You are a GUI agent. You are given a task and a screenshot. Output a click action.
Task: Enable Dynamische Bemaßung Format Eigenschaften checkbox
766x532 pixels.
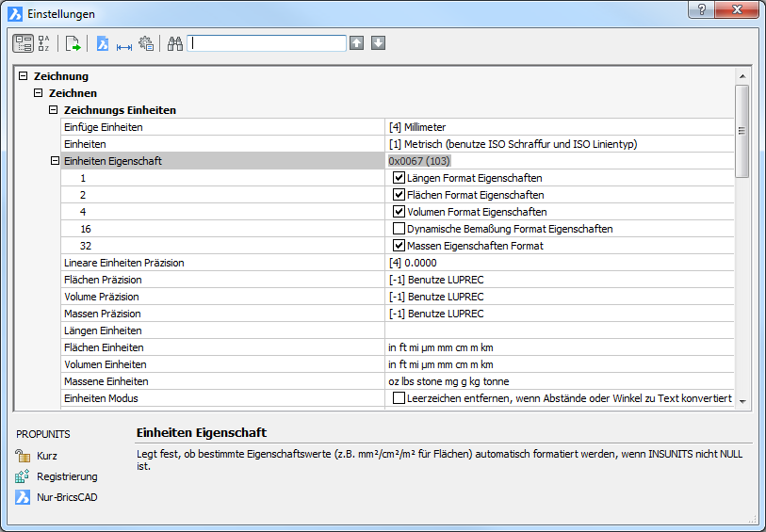pos(399,229)
